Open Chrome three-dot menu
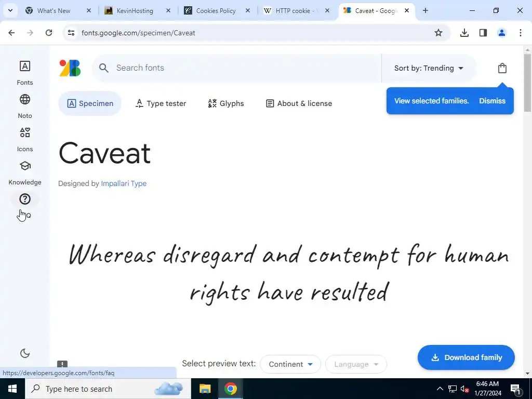The height and width of the screenshot is (399, 532). [x=521, y=33]
